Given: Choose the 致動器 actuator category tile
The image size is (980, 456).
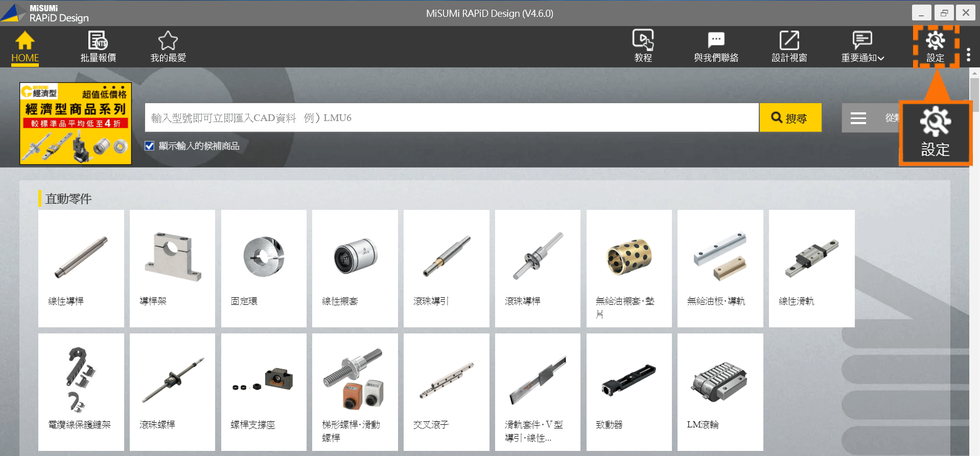Looking at the screenshot, I should click(x=629, y=392).
